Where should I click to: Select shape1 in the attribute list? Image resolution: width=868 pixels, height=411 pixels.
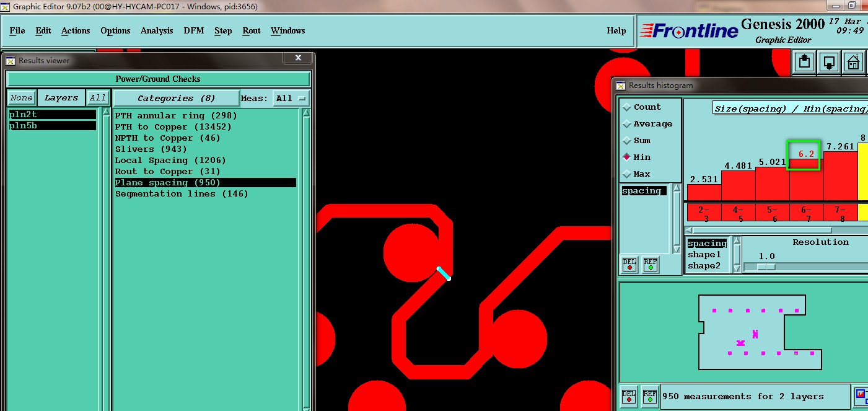tap(704, 255)
